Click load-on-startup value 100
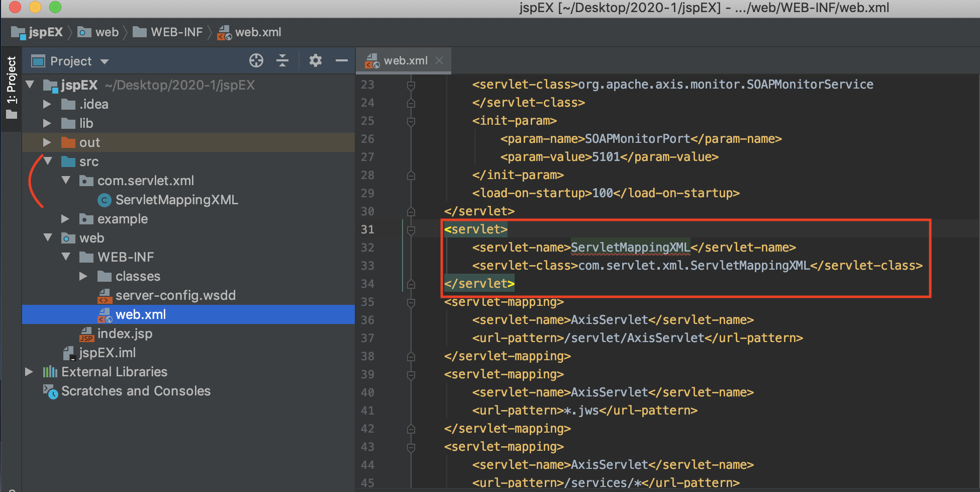This screenshot has width=980, height=492. coord(603,193)
